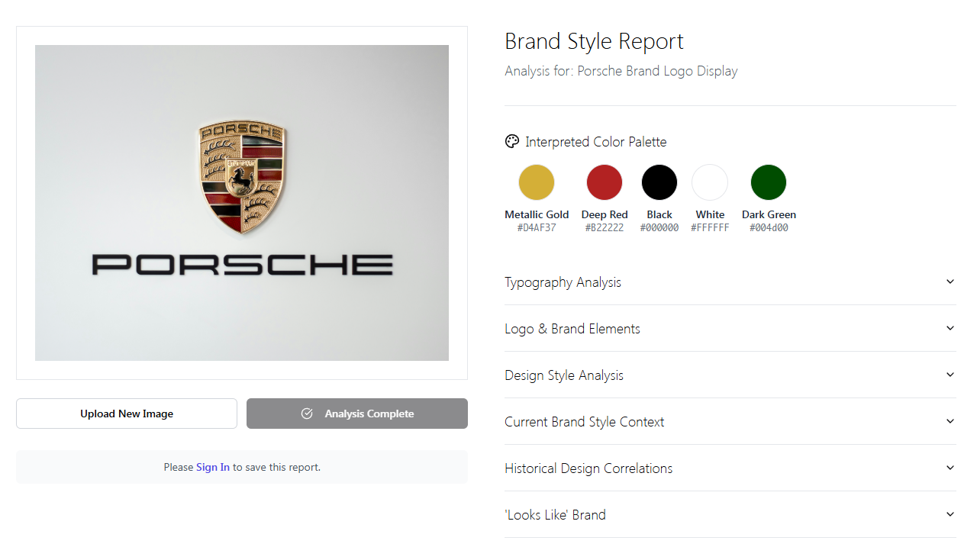Image resolution: width=977 pixels, height=560 pixels.
Task: Click the #FFFFFF hex code
Action: tap(710, 227)
